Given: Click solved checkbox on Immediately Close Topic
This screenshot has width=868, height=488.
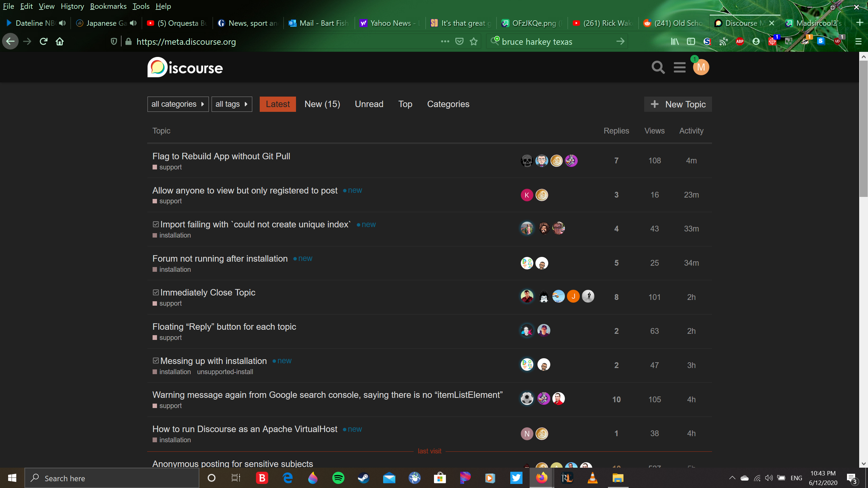Looking at the screenshot, I should click(156, 292).
